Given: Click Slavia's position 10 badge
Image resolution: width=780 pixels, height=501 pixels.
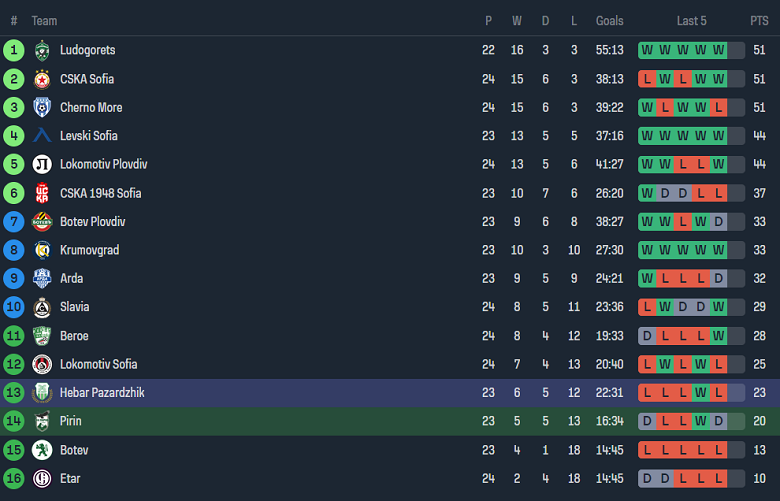Looking at the screenshot, I should click(x=14, y=307).
